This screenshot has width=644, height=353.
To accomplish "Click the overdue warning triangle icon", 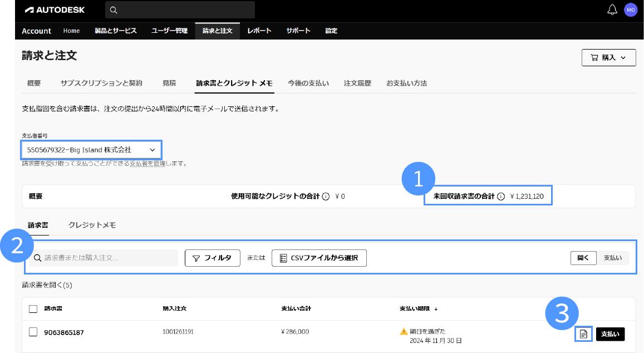I will (404, 331).
